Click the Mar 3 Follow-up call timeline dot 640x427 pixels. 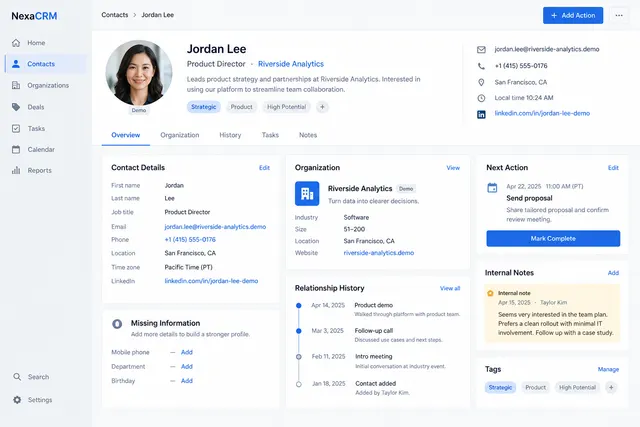pos(299,331)
